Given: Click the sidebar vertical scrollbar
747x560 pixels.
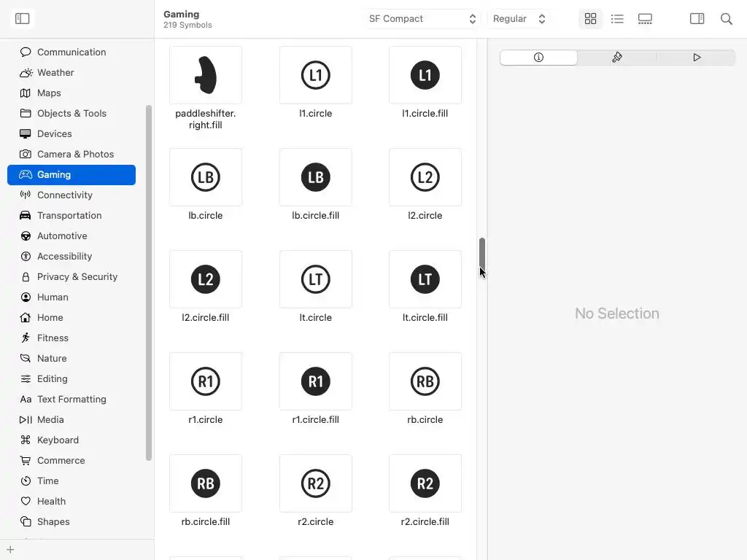Looking at the screenshot, I should coord(149,283).
